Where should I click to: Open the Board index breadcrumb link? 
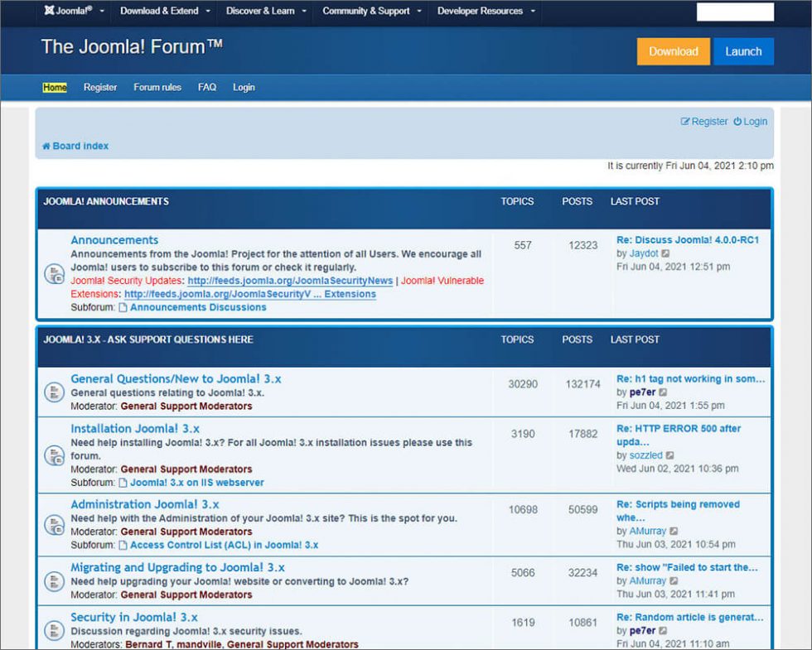[x=75, y=146]
